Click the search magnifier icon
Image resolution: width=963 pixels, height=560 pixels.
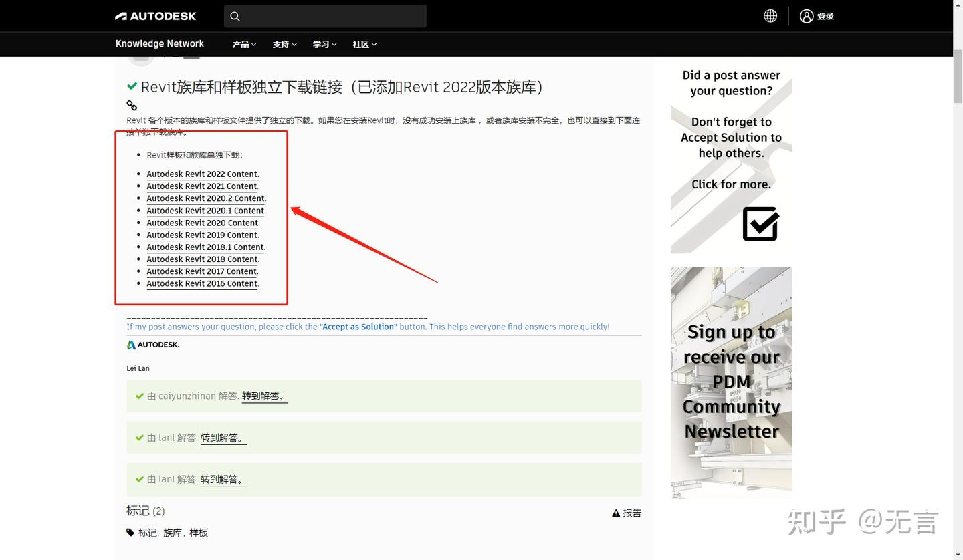235,16
